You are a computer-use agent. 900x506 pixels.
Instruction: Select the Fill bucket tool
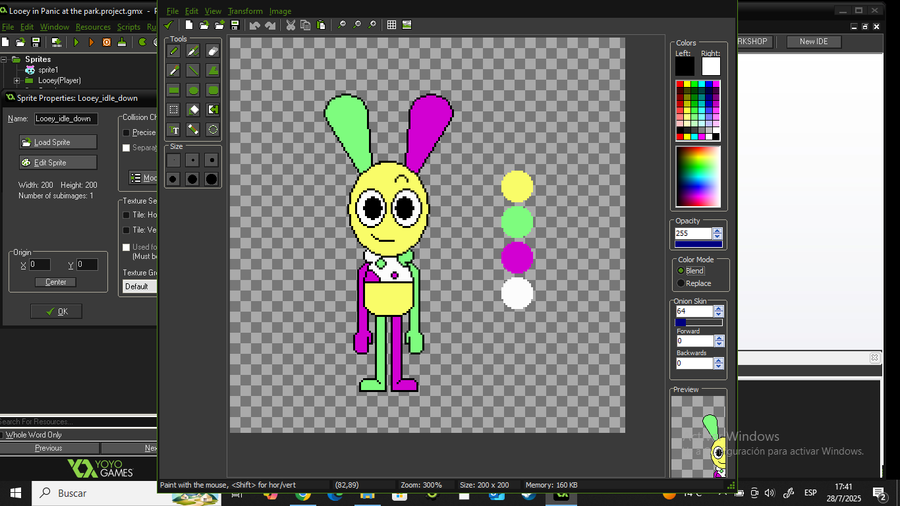(193, 110)
